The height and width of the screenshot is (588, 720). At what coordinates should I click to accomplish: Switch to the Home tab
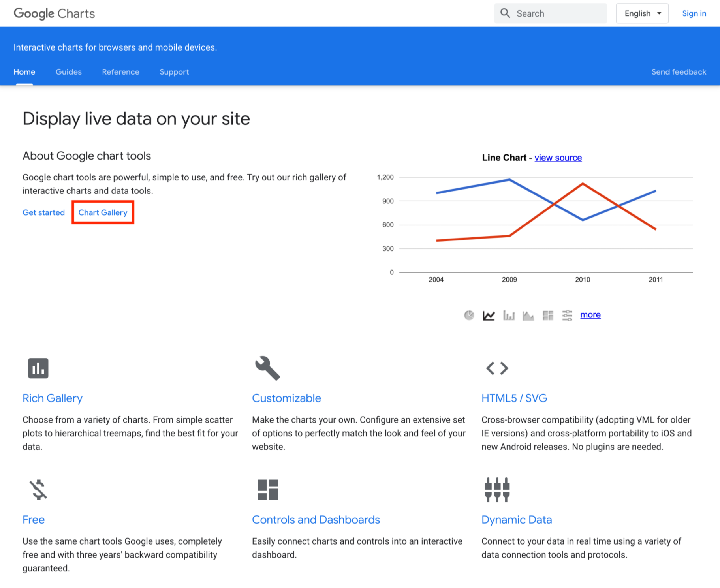pyautogui.click(x=24, y=72)
